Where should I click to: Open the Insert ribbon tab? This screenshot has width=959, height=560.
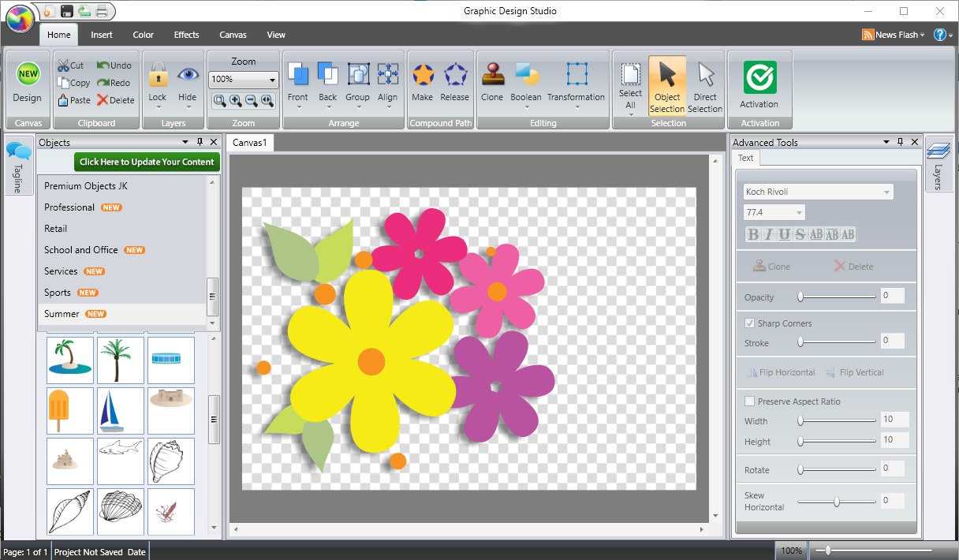102,35
